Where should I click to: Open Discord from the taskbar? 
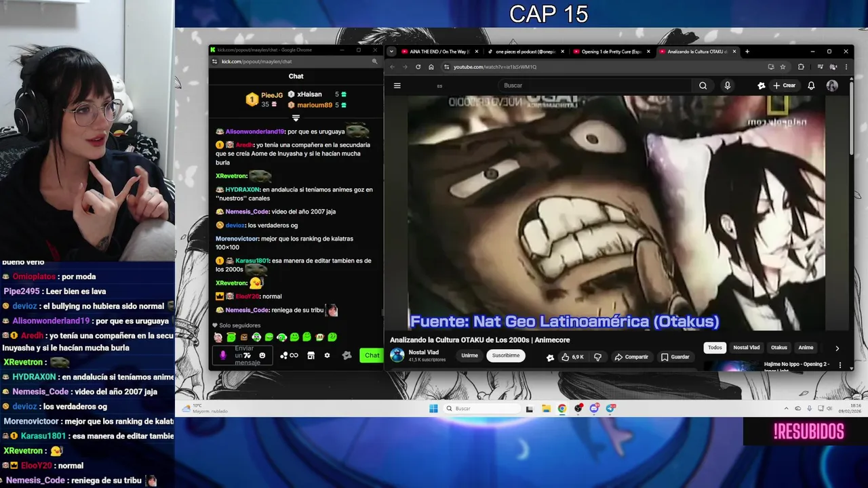594,409
